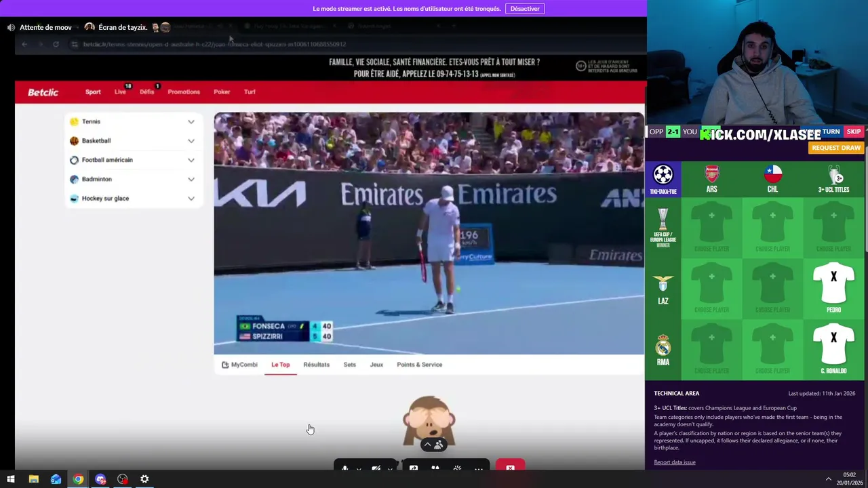This screenshot has height=488, width=868.
Task: Switch to the Résultats tab
Action: tap(316, 365)
